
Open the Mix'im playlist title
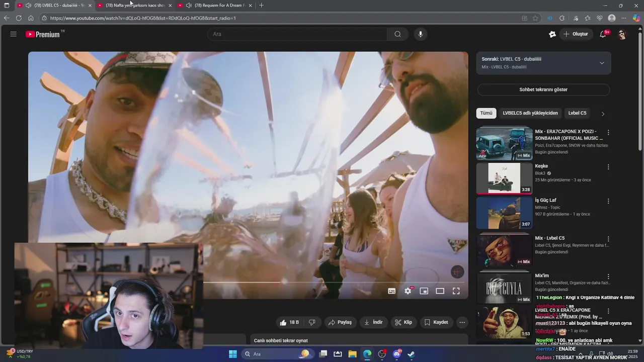click(x=542, y=276)
